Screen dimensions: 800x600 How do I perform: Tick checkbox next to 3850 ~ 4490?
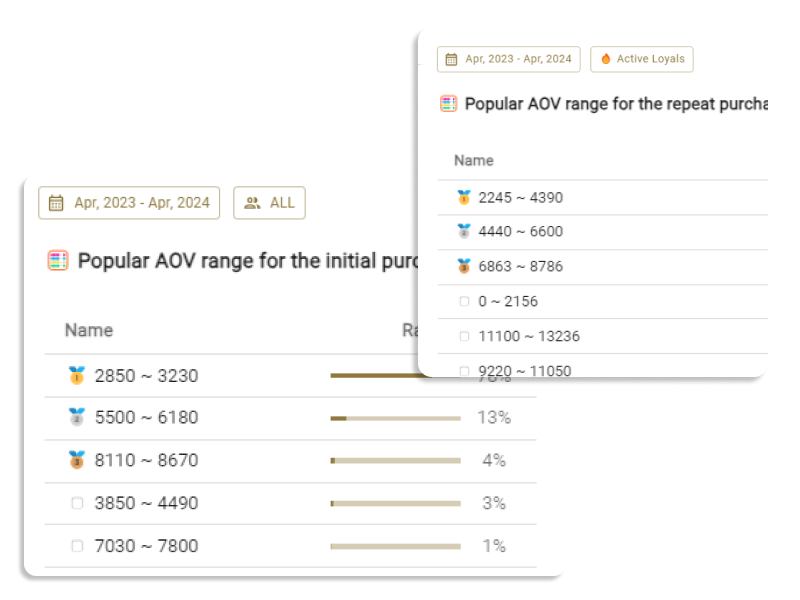tap(77, 504)
